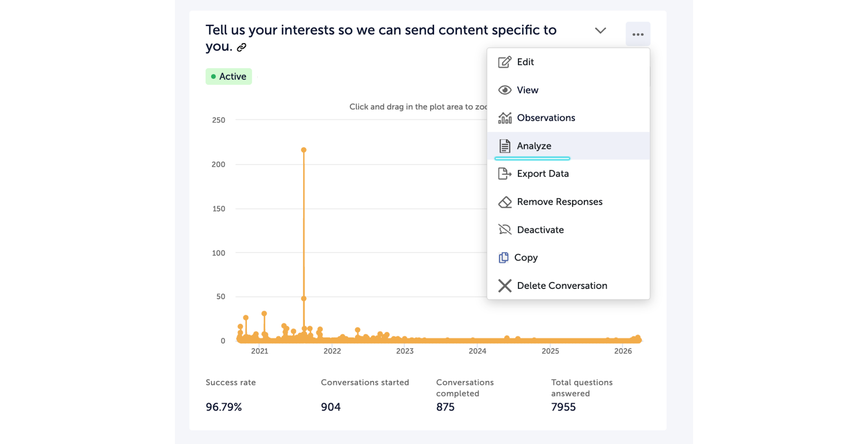
Task: Click the eraser Remove Responses icon
Action: tap(504, 202)
